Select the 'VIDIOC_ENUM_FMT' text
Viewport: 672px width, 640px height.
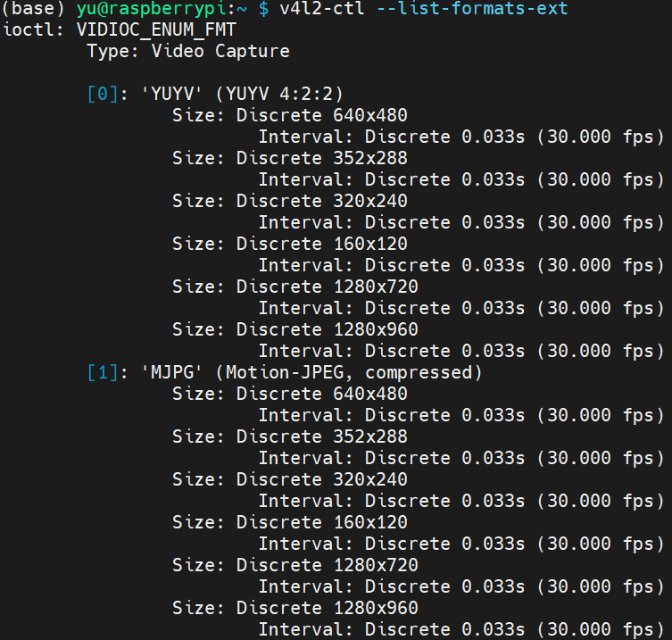pyautogui.click(x=156, y=30)
